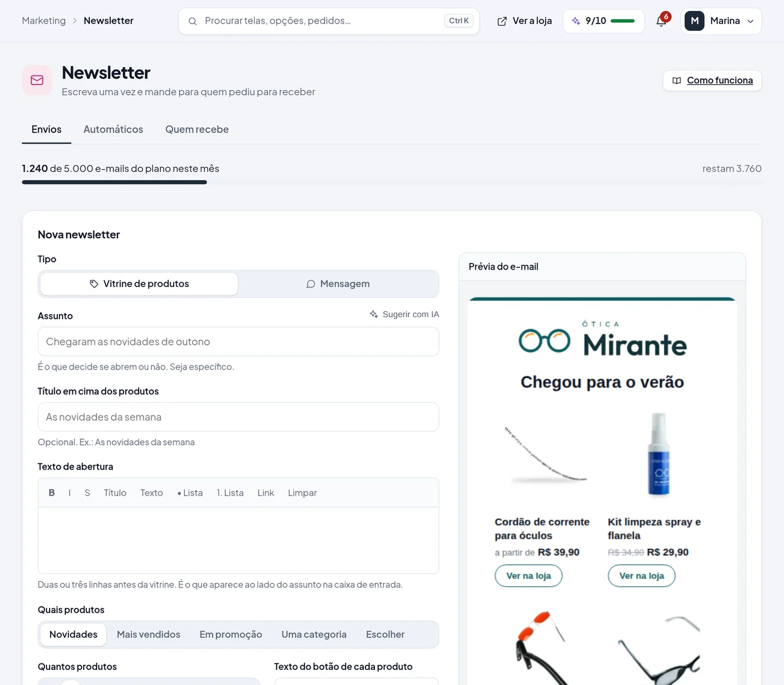Click Ver na loja under Kit limpeza
Image resolution: width=784 pixels, height=685 pixels.
(x=642, y=576)
